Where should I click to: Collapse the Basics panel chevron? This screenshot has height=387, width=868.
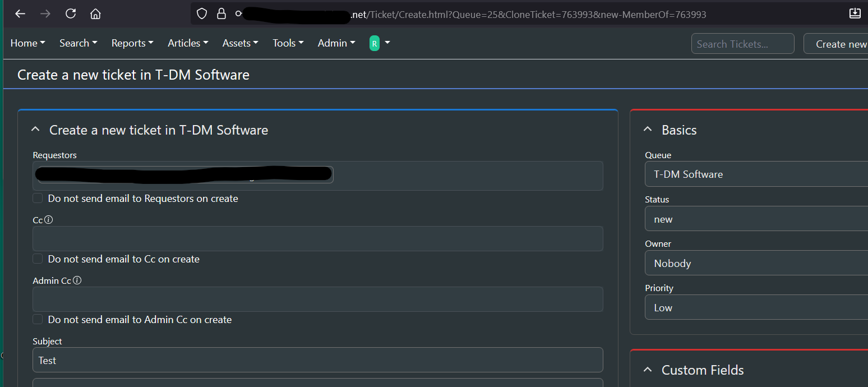tap(648, 130)
